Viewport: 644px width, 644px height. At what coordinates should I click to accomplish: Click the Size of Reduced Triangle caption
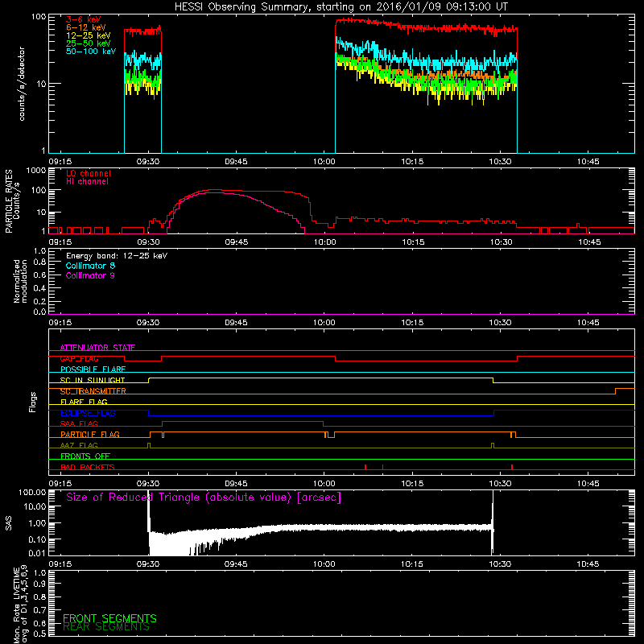click(204, 497)
